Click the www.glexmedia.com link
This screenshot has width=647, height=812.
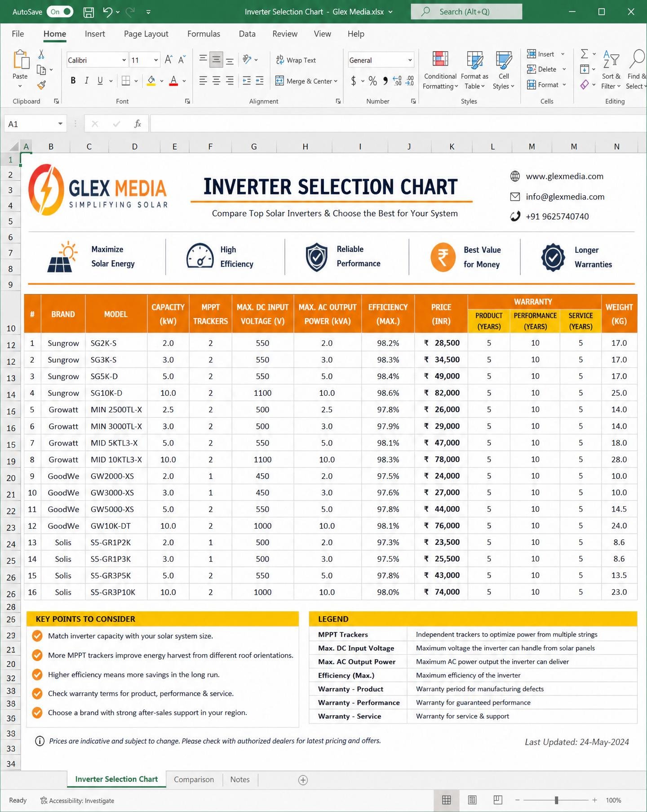point(564,177)
